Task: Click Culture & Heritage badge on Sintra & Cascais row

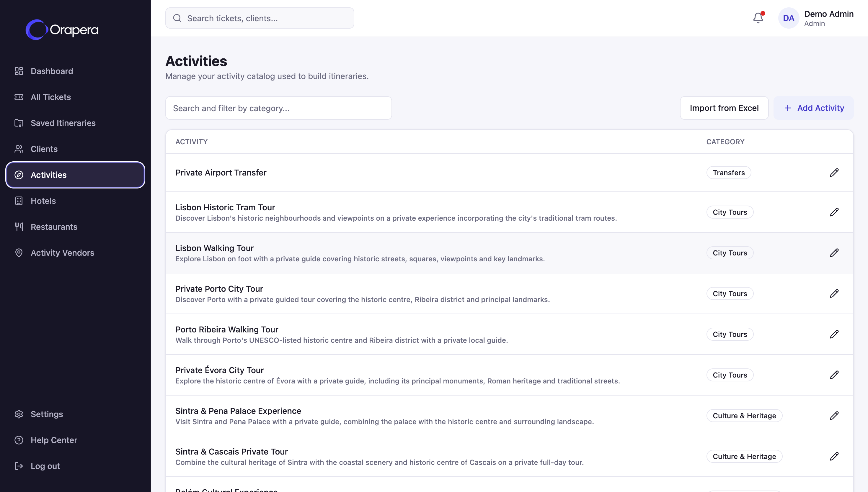Action: click(744, 457)
